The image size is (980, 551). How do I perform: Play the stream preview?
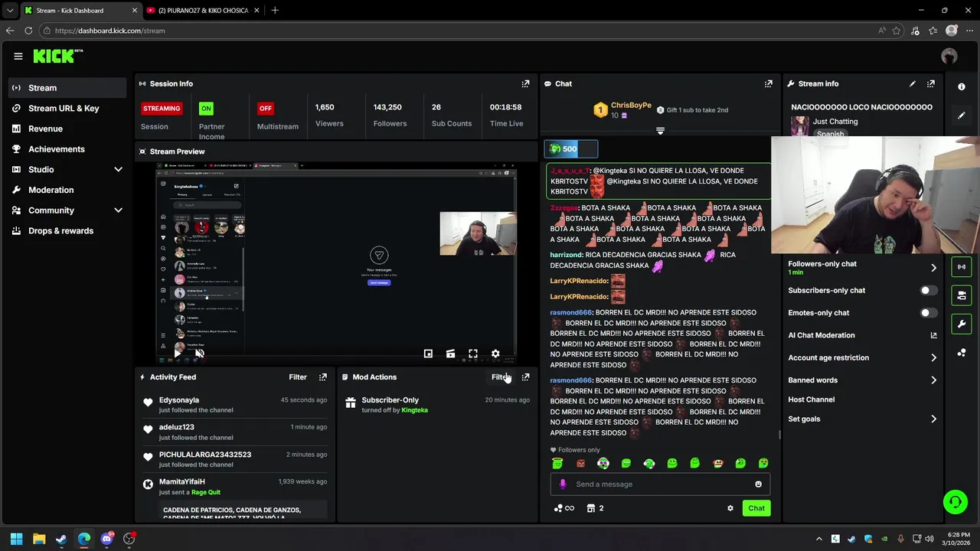[177, 353]
